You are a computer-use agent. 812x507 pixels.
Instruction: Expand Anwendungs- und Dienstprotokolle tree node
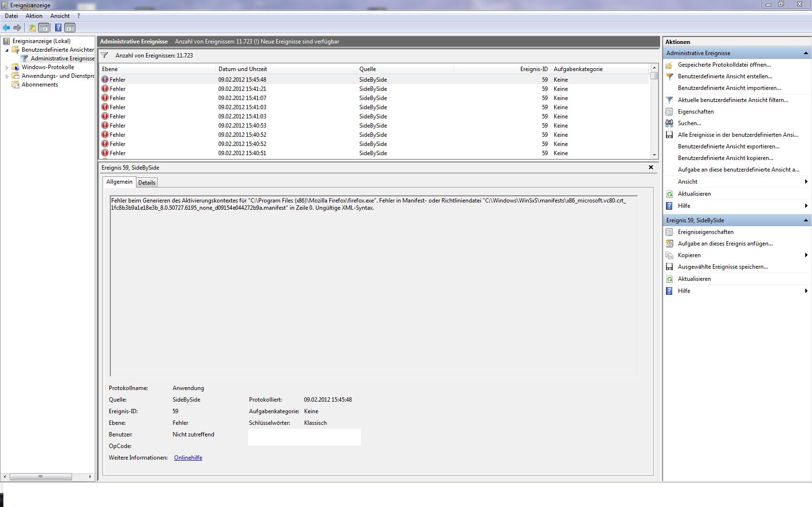click(7, 76)
